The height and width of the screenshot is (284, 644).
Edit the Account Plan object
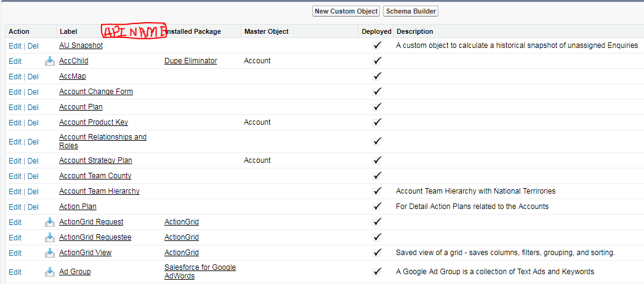point(15,108)
